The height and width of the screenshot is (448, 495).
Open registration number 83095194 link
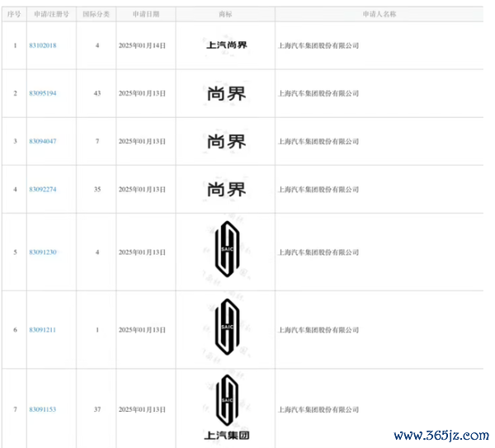[43, 93]
